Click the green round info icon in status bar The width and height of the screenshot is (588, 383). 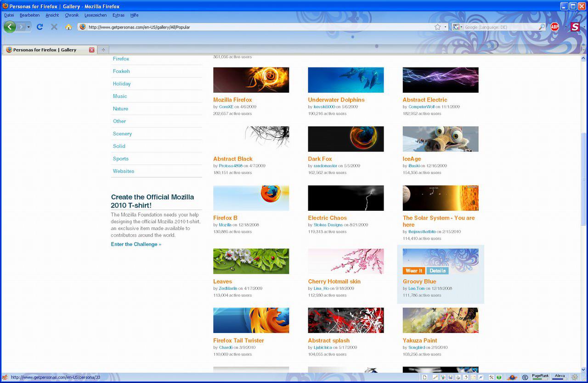[499, 377]
